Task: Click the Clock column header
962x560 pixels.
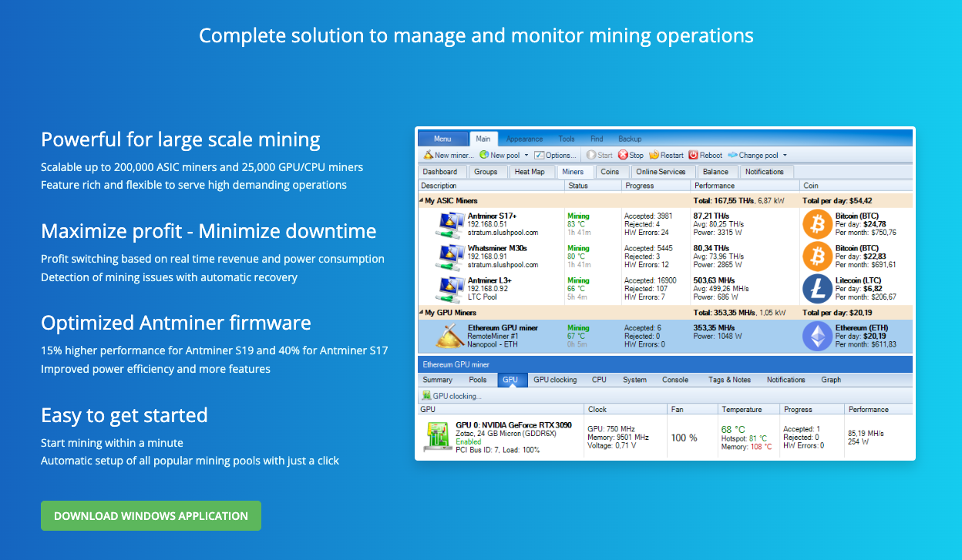Action: point(625,410)
